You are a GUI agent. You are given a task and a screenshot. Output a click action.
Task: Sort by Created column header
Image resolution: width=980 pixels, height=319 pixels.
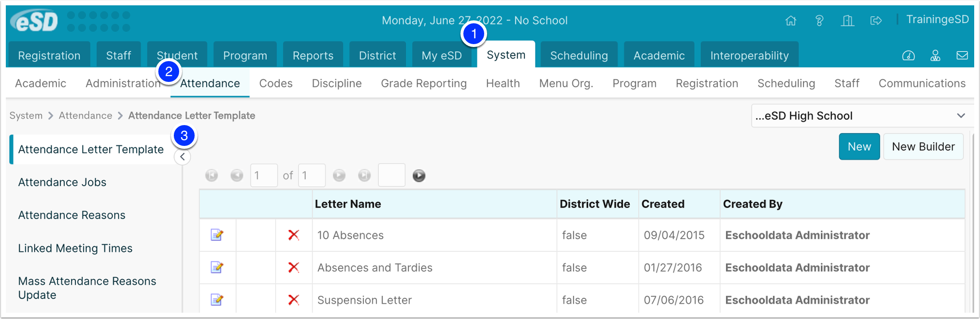663,204
